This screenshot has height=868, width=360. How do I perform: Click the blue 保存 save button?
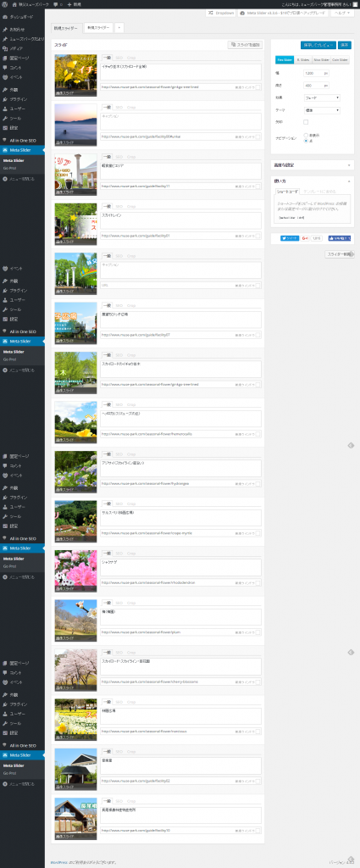pos(345,45)
